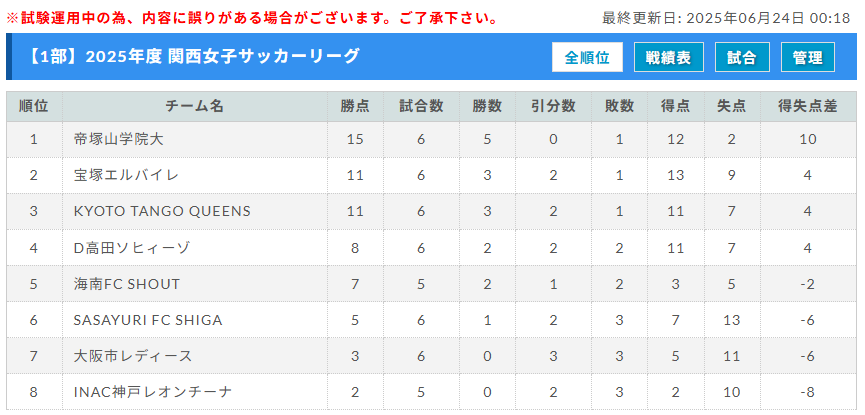Select INAC神戸レオンチーナ team name
The width and height of the screenshot is (865, 415).
(x=153, y=392)
